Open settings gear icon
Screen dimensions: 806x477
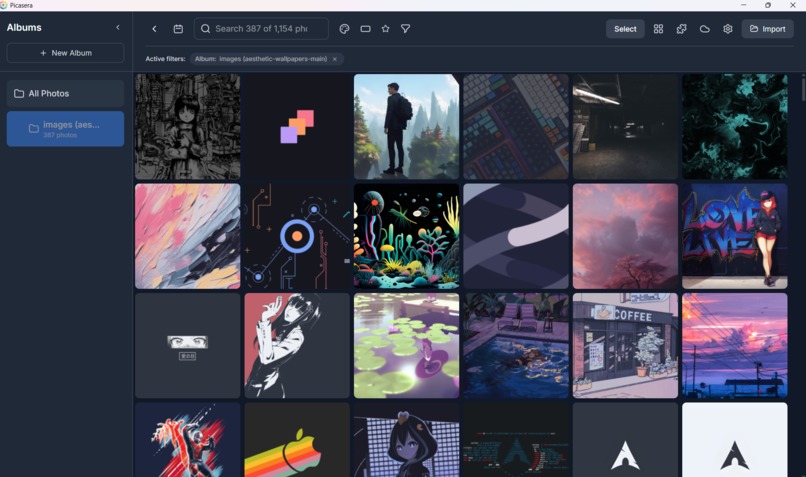coord(728,29)
